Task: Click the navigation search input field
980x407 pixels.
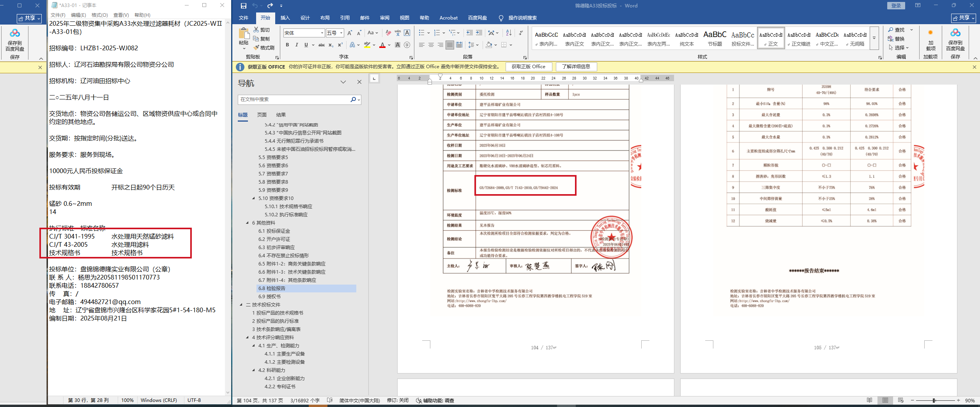Action: (294, 99)
